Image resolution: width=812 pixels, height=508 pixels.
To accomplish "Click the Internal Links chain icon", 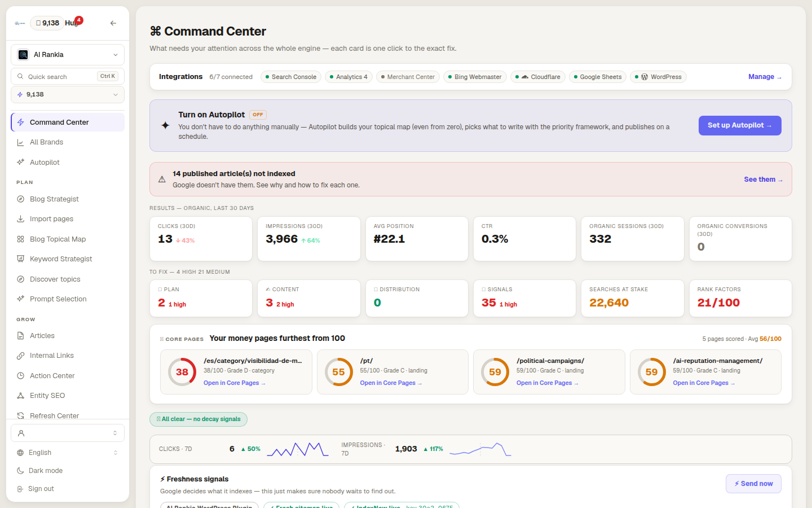I will point(20,356).
